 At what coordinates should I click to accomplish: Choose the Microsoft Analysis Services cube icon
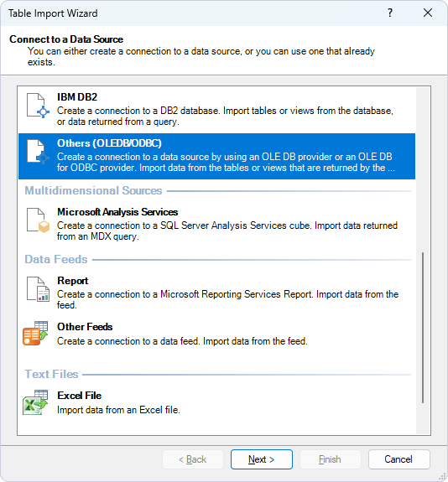click(38, 220)
